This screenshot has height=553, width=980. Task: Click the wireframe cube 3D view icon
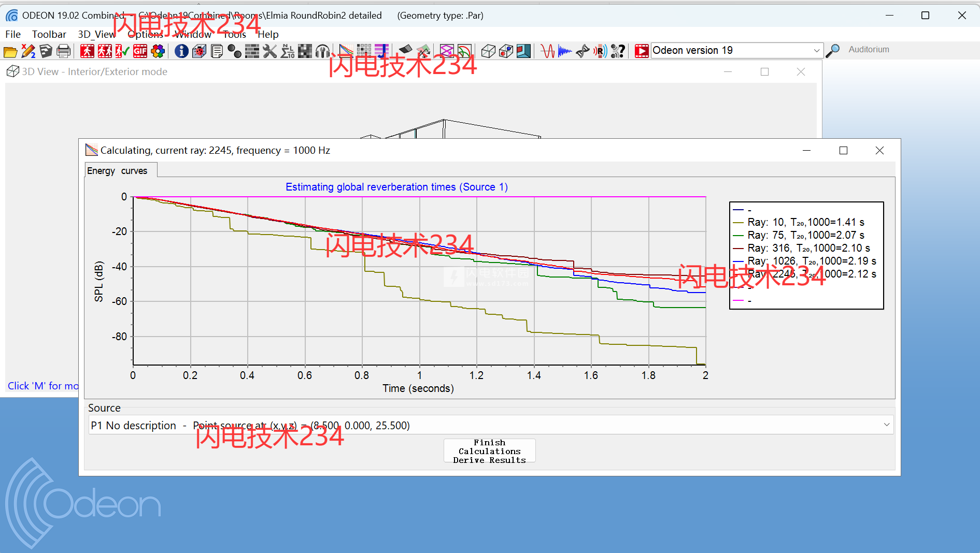pyautogui.click(x=488, y=51)
